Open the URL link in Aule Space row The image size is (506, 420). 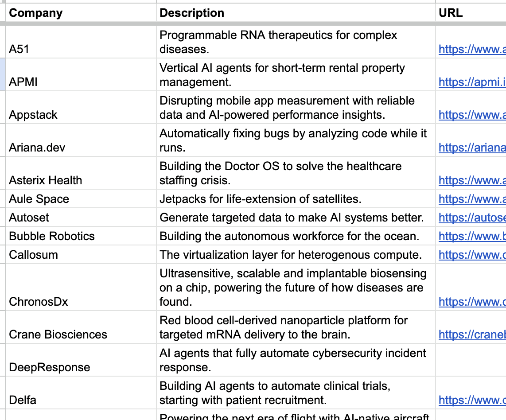(x=472, y=199)
